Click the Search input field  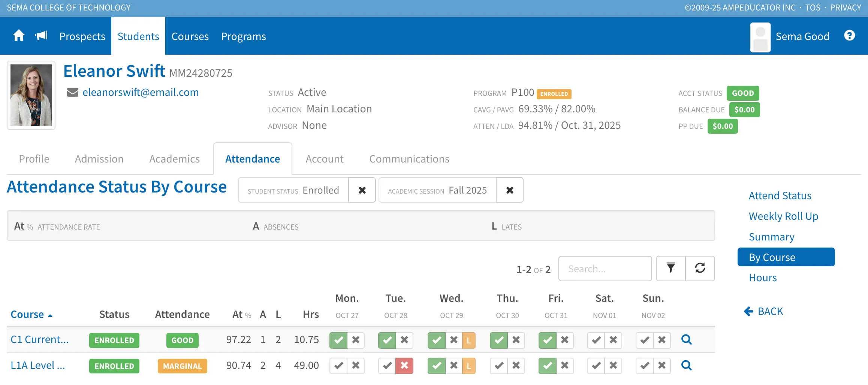605,269
